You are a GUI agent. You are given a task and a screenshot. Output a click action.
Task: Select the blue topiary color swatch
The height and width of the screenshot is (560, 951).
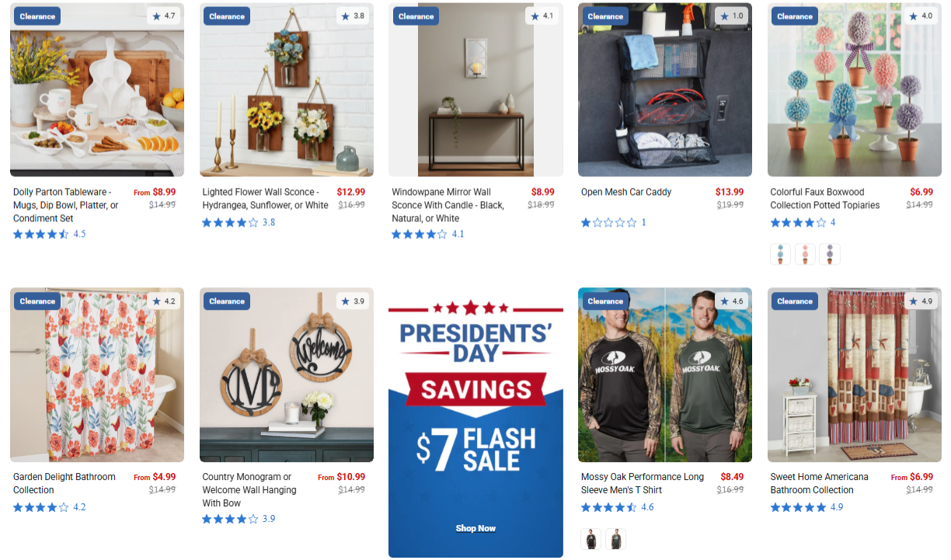coord(781,254)
